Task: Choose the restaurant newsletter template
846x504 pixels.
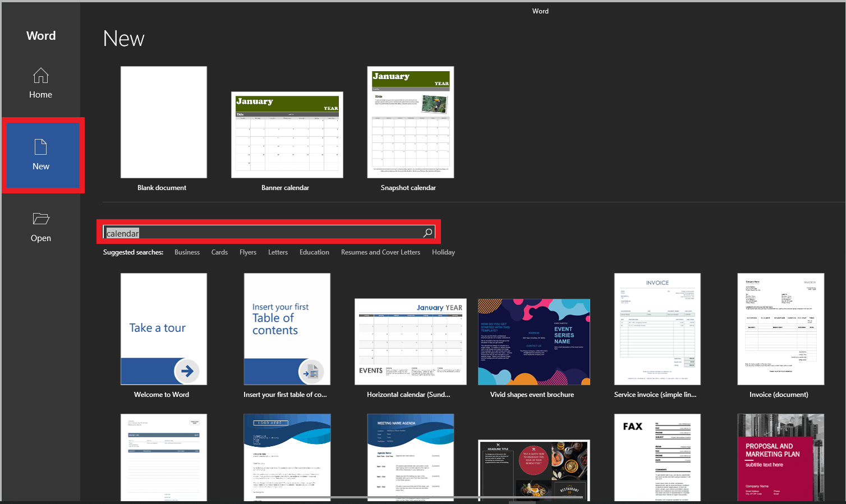Action: (x=534, y=470)
